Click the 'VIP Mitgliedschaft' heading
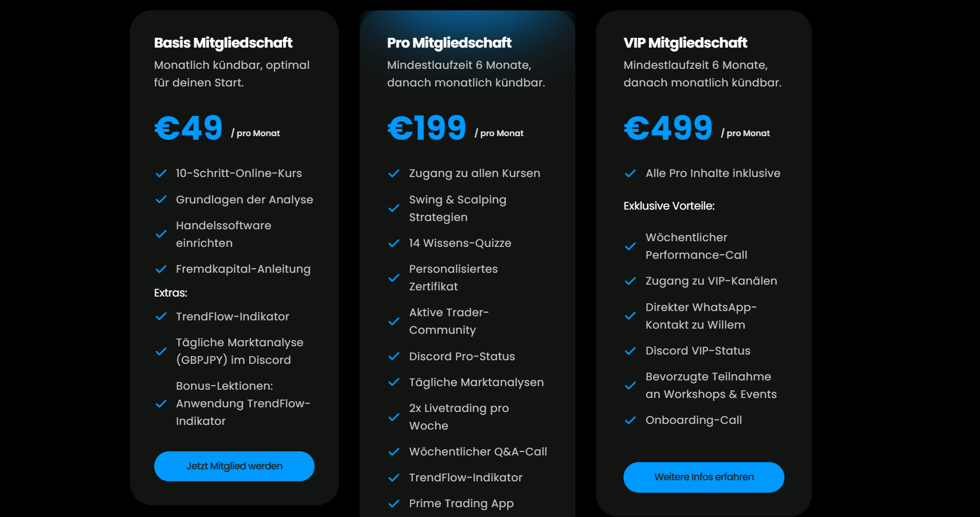The width and height of the screenshot is (980, 517). click(685, 43)
